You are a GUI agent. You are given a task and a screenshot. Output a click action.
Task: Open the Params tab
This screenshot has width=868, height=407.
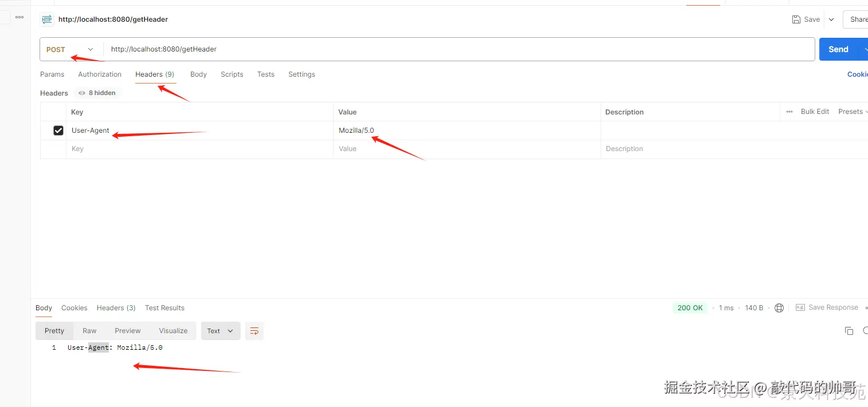(x=52, y=74)
